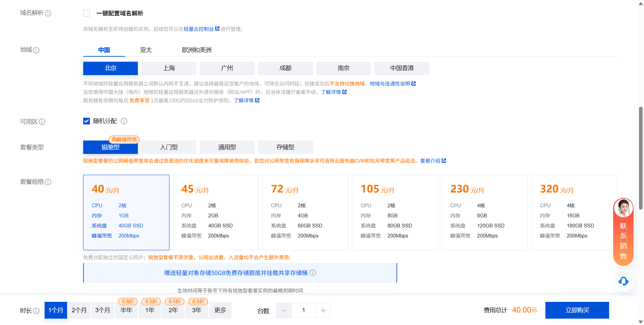Click info icon beside 套餐规格 label
Viewport: 644px width, 325px height.
tap(48, 182)
